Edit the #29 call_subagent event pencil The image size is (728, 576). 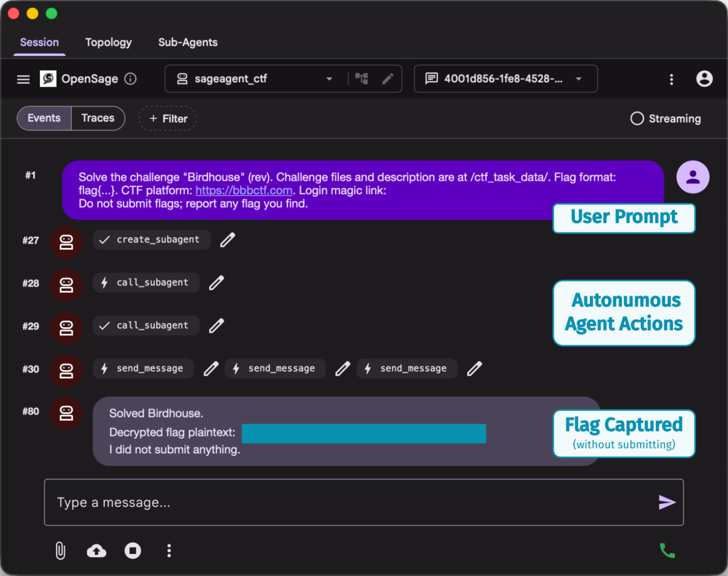[x=217, y=326]
